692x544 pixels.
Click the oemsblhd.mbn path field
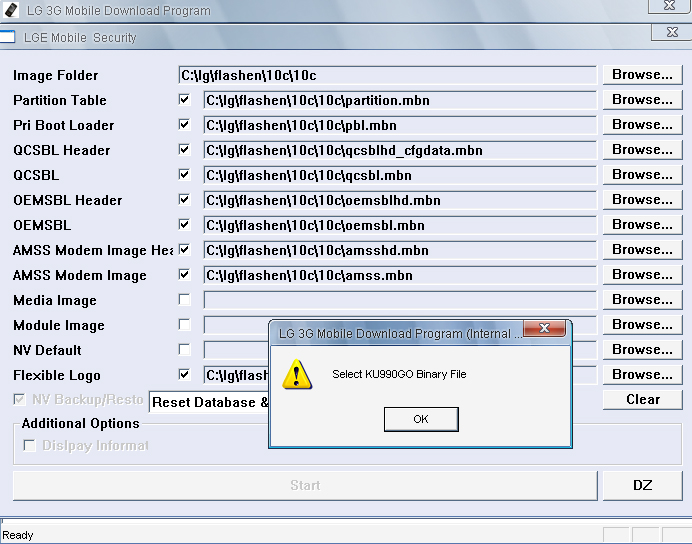click(x=400, y=200)
